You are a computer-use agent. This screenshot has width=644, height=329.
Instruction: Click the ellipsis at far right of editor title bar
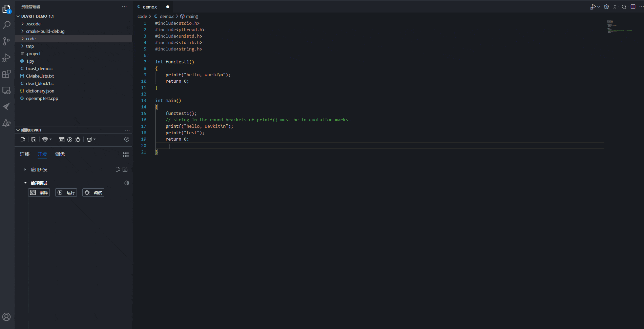[641, 7]
